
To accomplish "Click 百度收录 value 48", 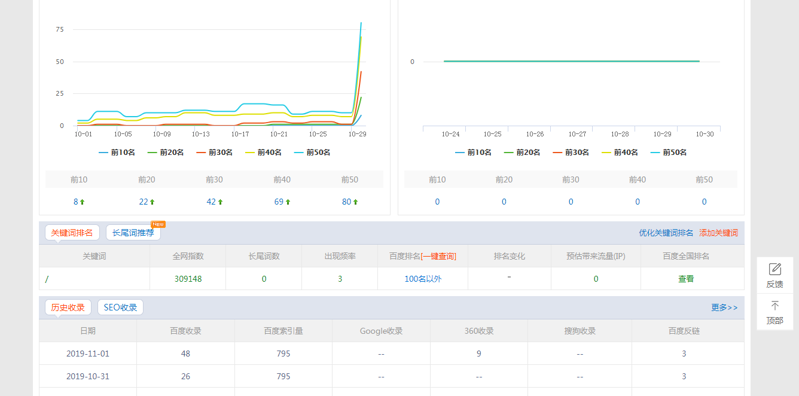I will pyautogui.click(x=185, y=354).
